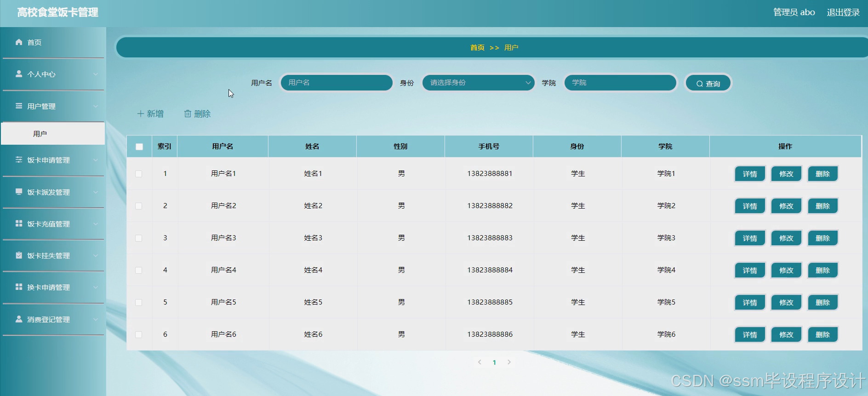Expand 消费登记管理 chevron
The width and height of the screenshot is (868, 396).
tap(96, 320)
